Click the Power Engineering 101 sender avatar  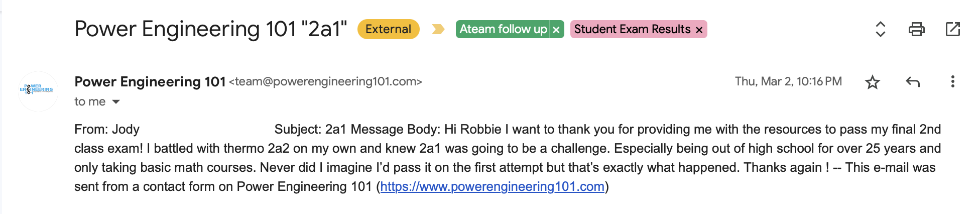pos(38,91)
